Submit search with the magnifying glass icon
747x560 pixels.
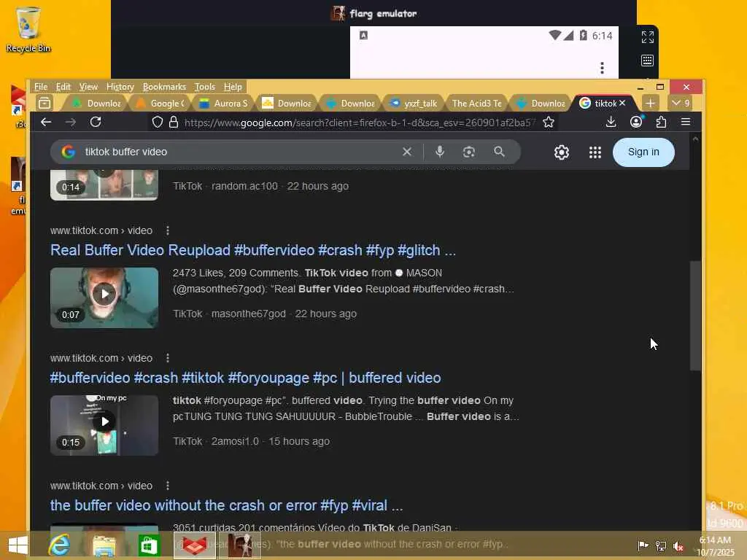point(499,152)
